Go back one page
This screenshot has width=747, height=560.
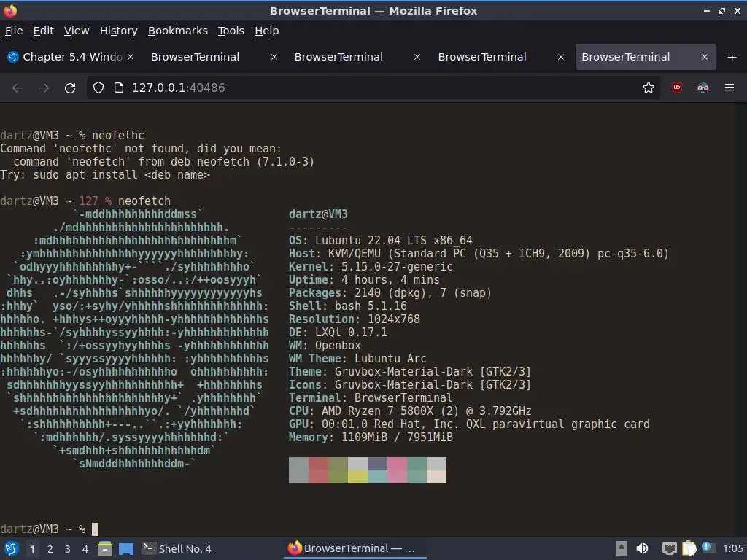click(x=18, y=87)
